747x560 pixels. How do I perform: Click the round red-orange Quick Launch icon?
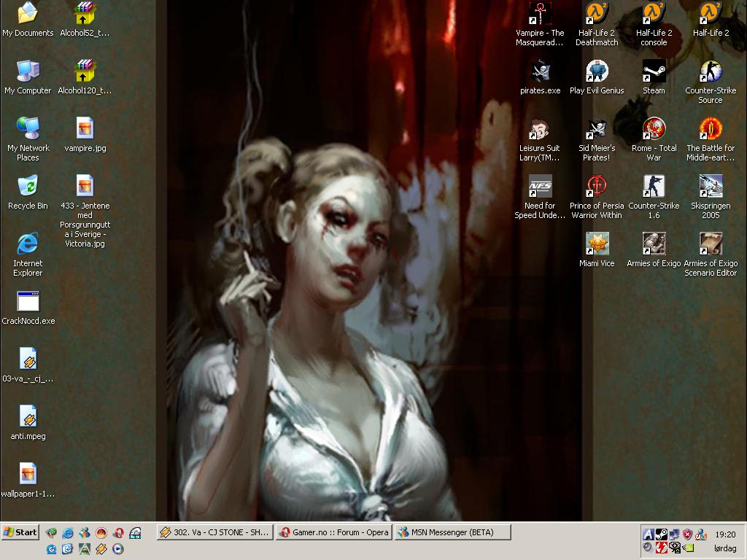(101, 533)
